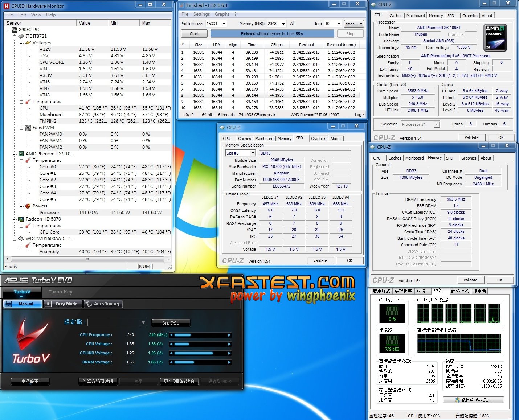Image resolution: width=519 pixels, height=420 pixels.
Task: Open the View menu in HWMonitor
Action: tap(36, 15)
